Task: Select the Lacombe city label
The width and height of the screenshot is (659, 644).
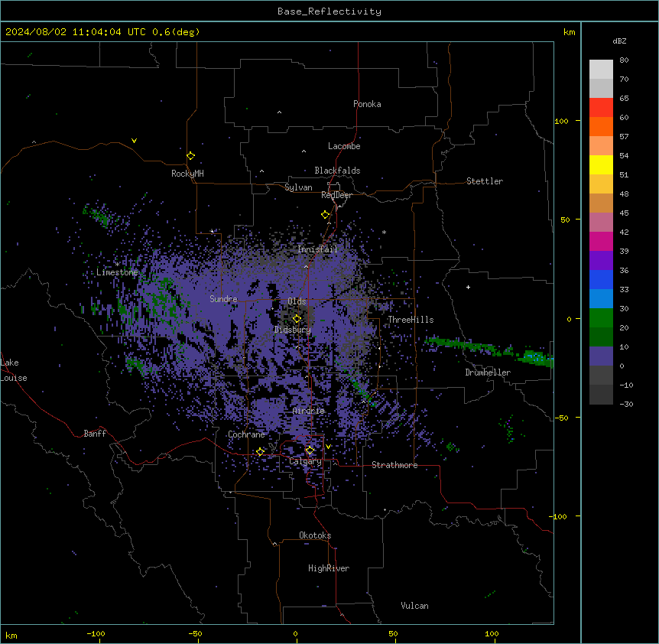Action: 344,146
